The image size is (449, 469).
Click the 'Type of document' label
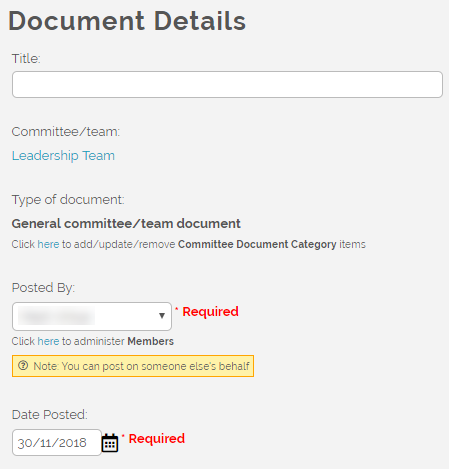point(68,200)
